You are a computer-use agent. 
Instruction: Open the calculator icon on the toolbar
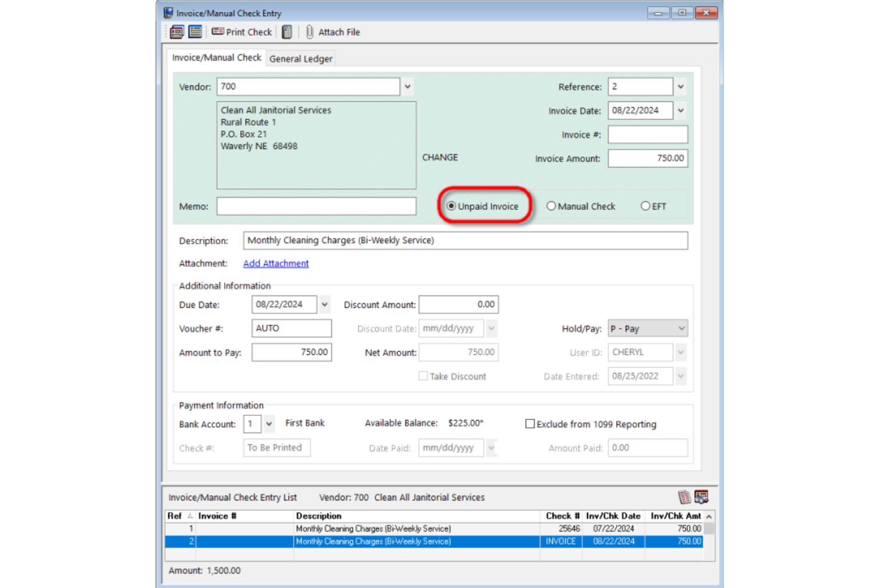(x=287, y=32)
